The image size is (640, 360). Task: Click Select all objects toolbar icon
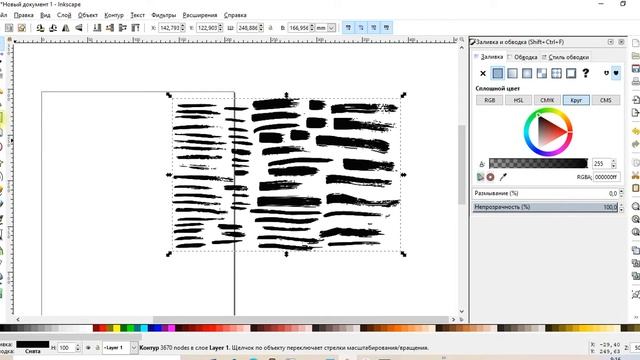(x=9, y=28)
